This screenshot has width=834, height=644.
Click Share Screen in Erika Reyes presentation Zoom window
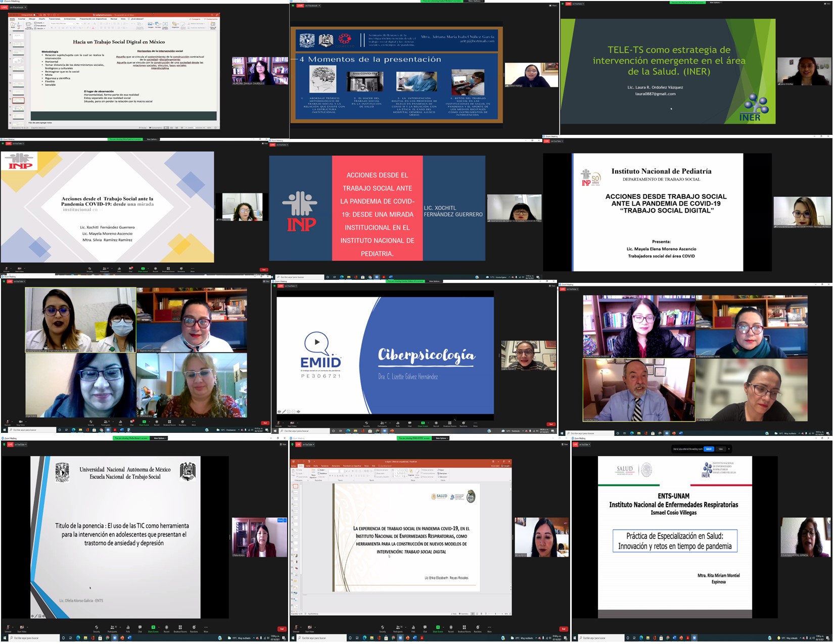coord(438,629)
